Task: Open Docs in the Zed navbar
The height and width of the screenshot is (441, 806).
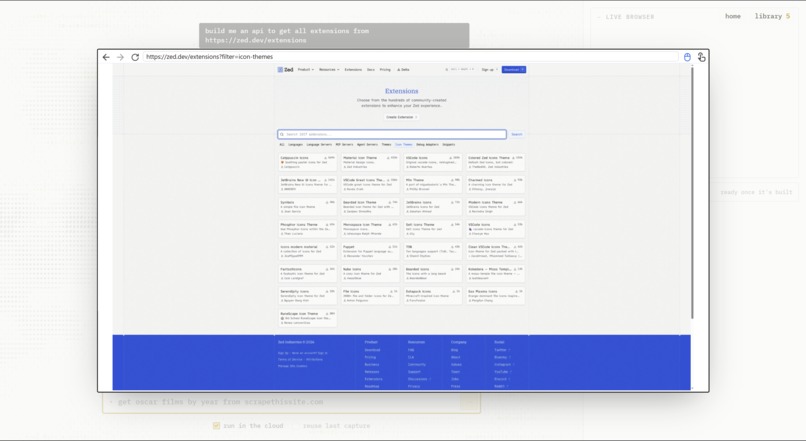Action: 371,69
